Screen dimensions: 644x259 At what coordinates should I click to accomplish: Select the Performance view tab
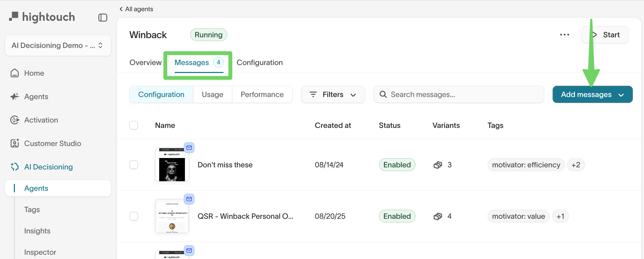tap(262, 94)
